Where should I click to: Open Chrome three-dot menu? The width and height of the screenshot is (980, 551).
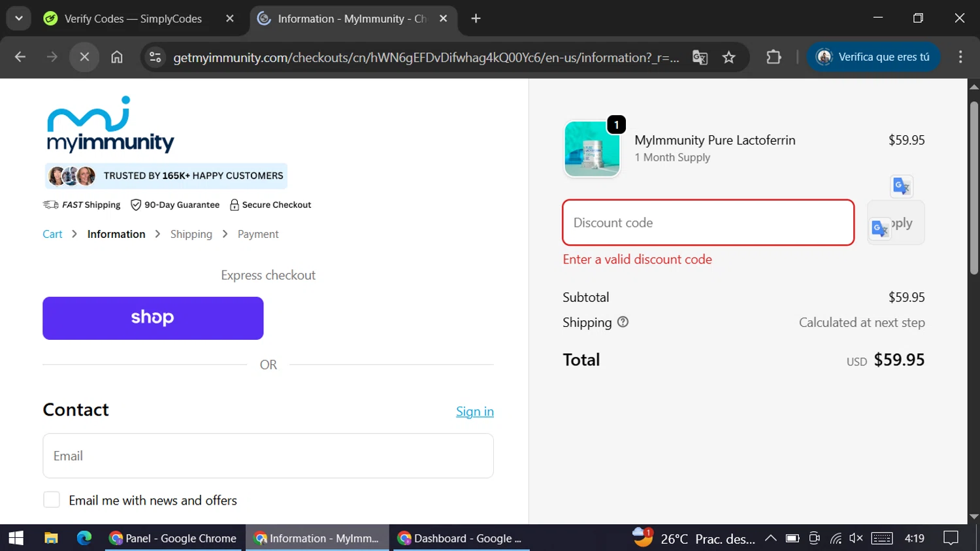pos(960,57)
